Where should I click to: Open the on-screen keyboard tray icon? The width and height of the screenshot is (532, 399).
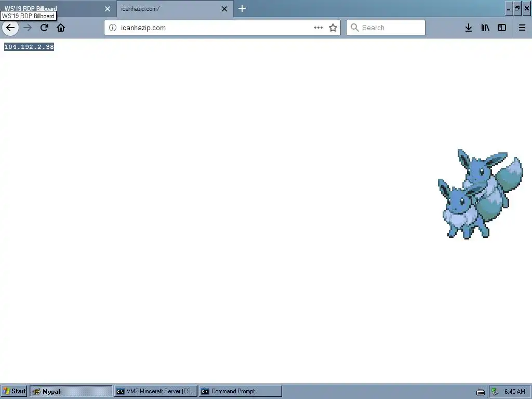coord(481,392)
